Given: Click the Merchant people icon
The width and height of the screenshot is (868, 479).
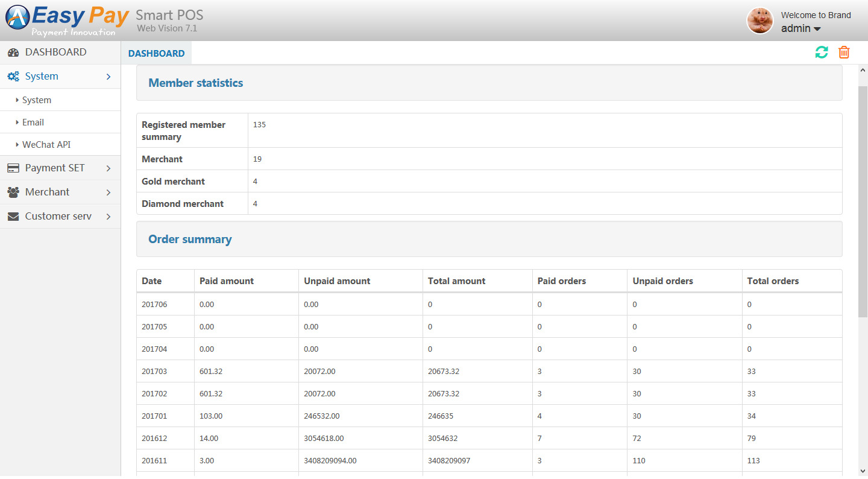Looking at the screenshot, I should pyautogui.click(x=13, y=192).
